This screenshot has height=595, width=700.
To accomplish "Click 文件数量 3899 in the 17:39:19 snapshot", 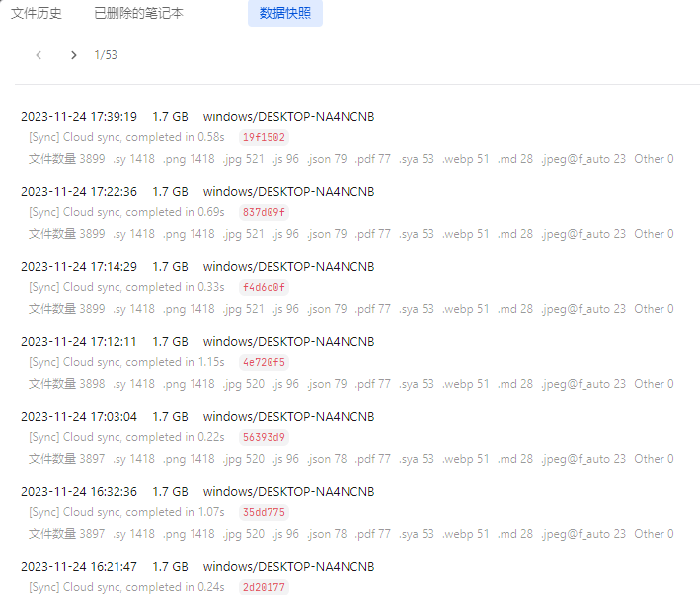I will point(67,159).
